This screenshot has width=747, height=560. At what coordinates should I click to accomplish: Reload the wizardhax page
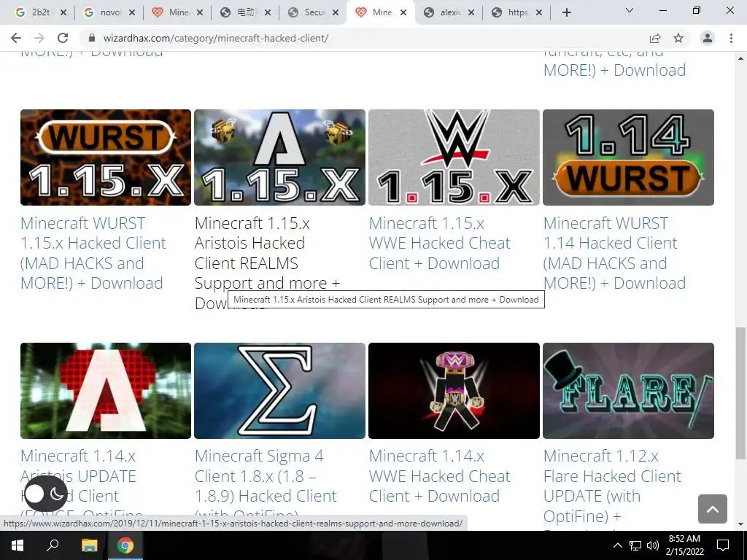pyautogui.click(x=63, y=38)
